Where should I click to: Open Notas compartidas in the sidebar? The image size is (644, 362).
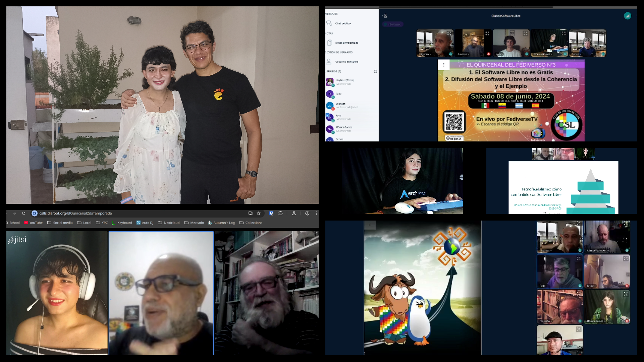tap(346, 43)
